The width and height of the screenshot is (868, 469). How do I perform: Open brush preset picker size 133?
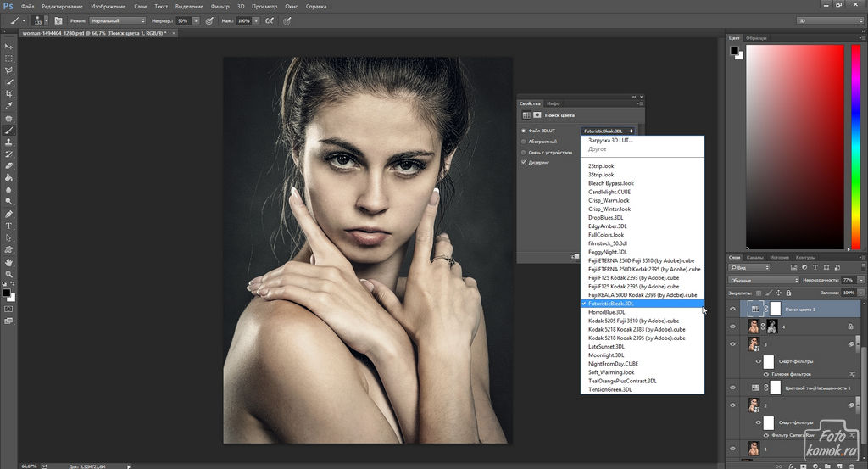tap(40, 20)
